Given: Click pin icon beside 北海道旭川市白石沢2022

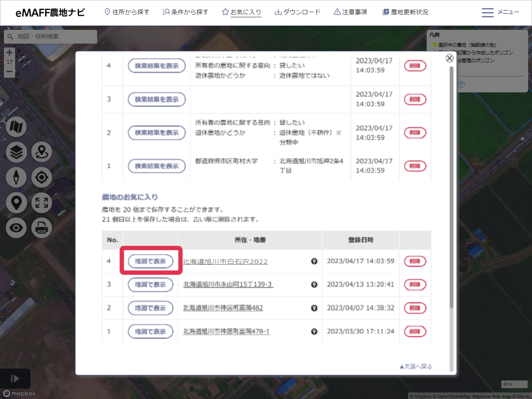Looking at the screenshot, I should pos(314,261).
